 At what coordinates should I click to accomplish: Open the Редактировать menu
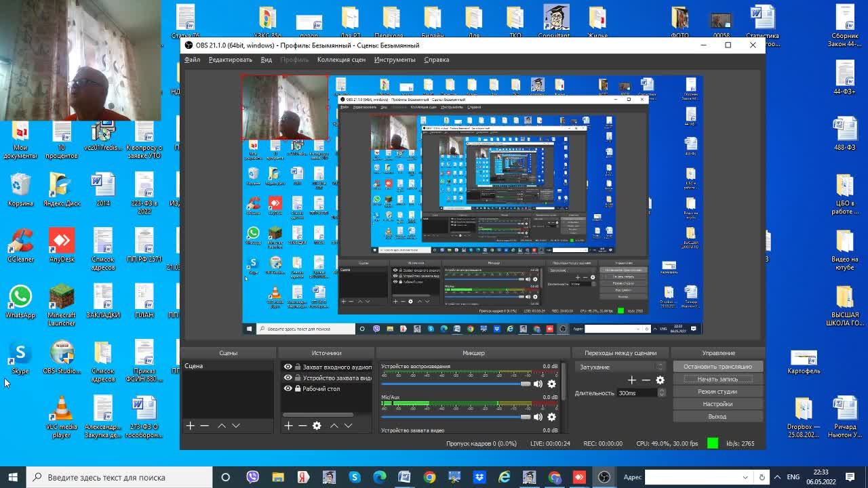[231, 60]
